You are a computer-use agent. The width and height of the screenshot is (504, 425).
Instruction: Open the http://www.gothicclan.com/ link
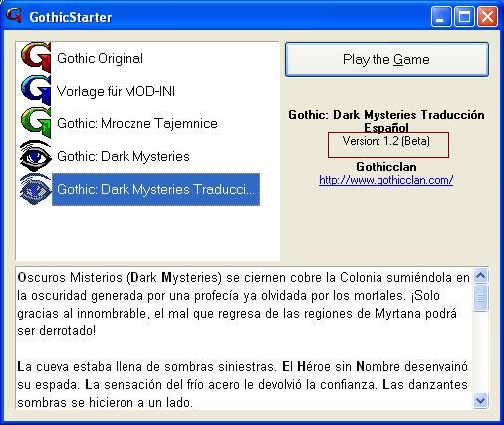pyautogui.click(x=385, y=180)
